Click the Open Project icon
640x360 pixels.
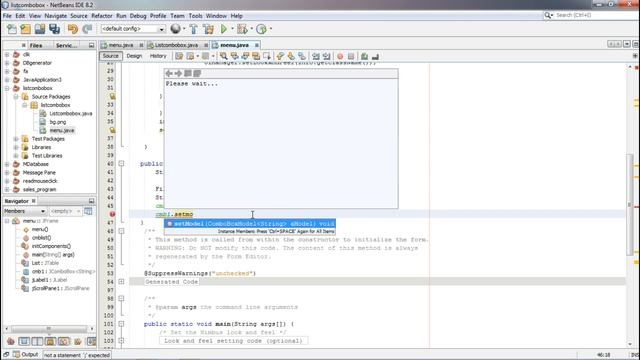click(x=40, y=29)
